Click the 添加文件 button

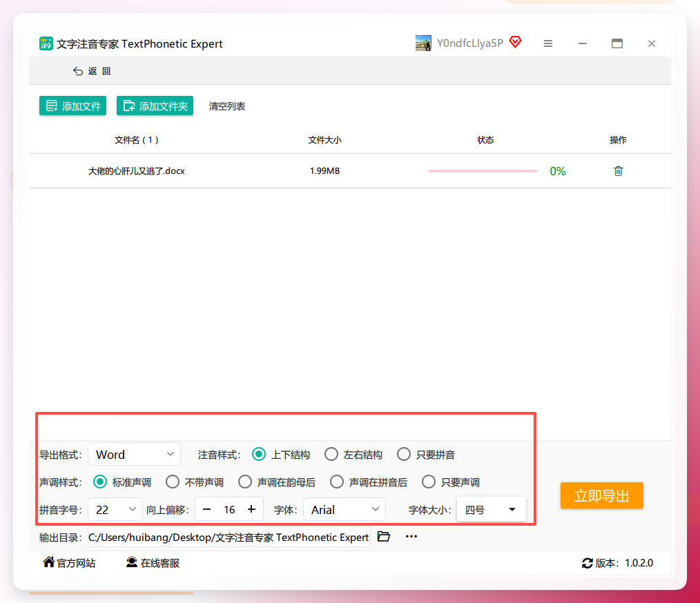72,106
